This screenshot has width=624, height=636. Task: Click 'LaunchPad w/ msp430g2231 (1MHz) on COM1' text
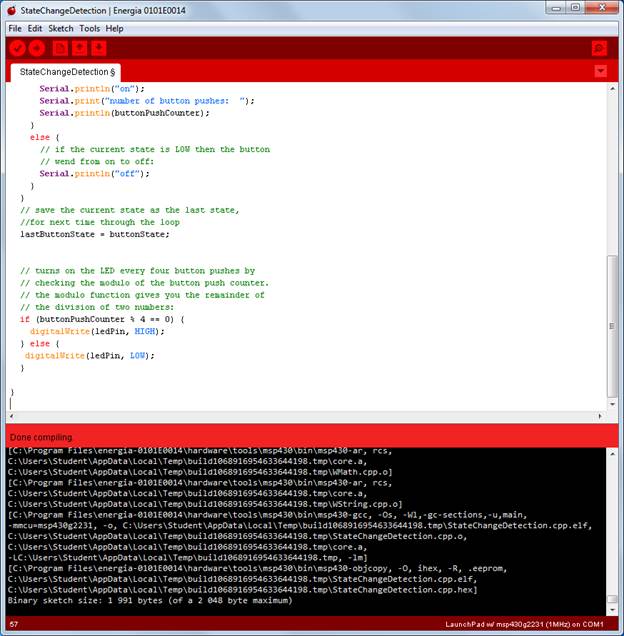524,624
